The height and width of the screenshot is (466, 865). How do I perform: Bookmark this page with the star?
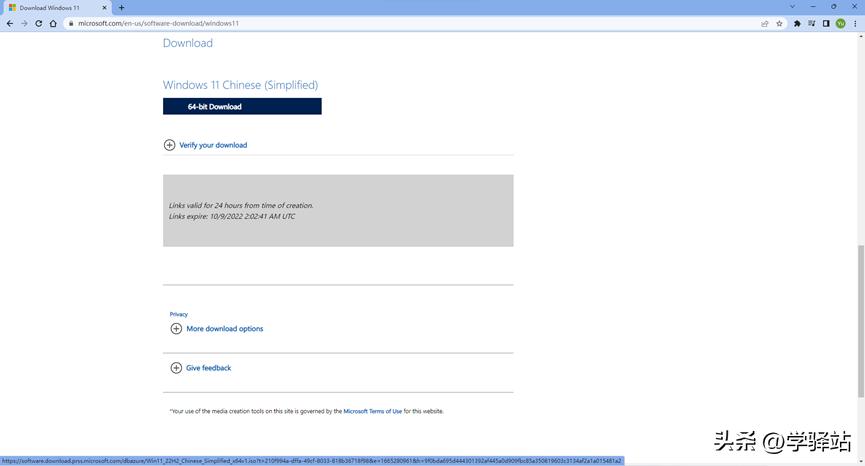click(x=779, y=24)
